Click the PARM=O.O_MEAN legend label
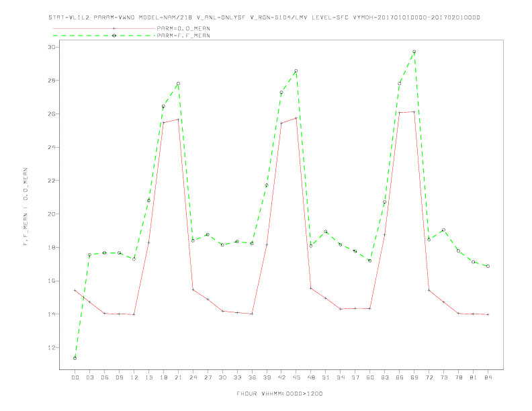The width and height of the screenshot is (532, 411). tap(183, 28)
